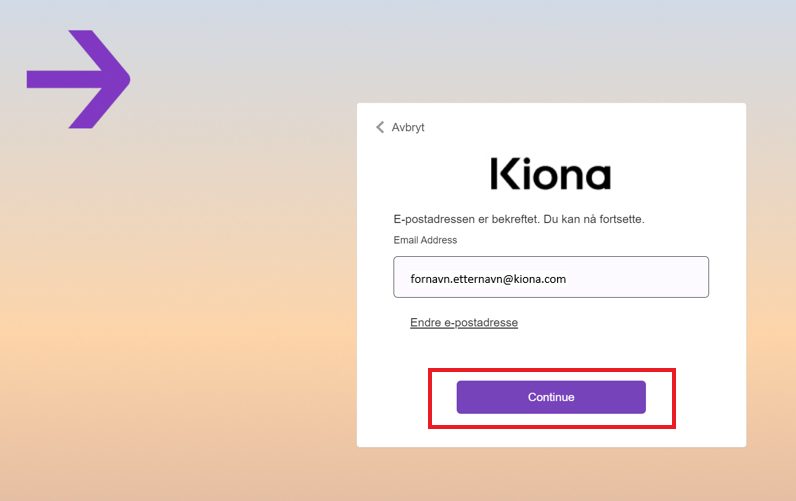Click the large purple arrow icon

click(78, 79)
